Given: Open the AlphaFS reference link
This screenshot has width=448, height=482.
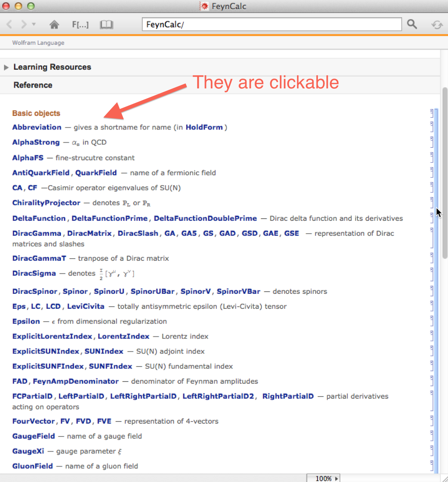Looking at the screenshot, I should (x=28, y=158).
